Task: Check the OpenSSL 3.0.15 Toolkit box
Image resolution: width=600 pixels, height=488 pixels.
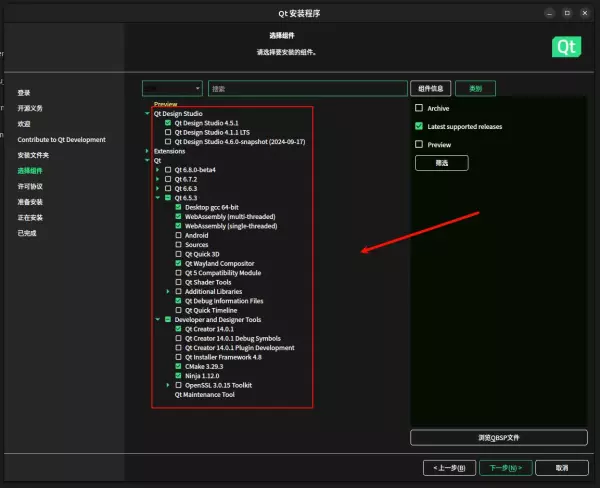Action: [x=178, y=385]
